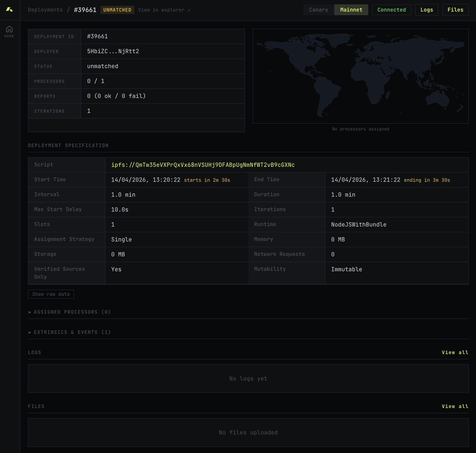View all logs for this deployment
The height and width of the screenshot is (453, 476).
pyautogui.click(x=455, y=352)
